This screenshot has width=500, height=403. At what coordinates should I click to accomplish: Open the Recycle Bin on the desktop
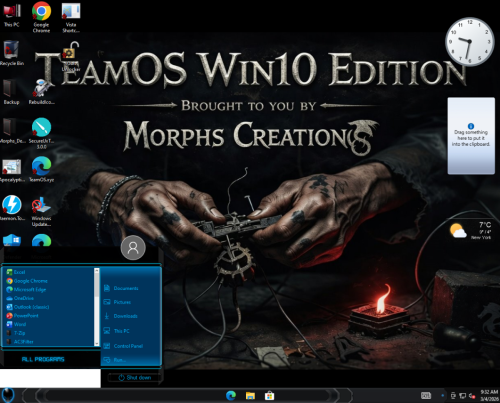(x=12, y=53)
